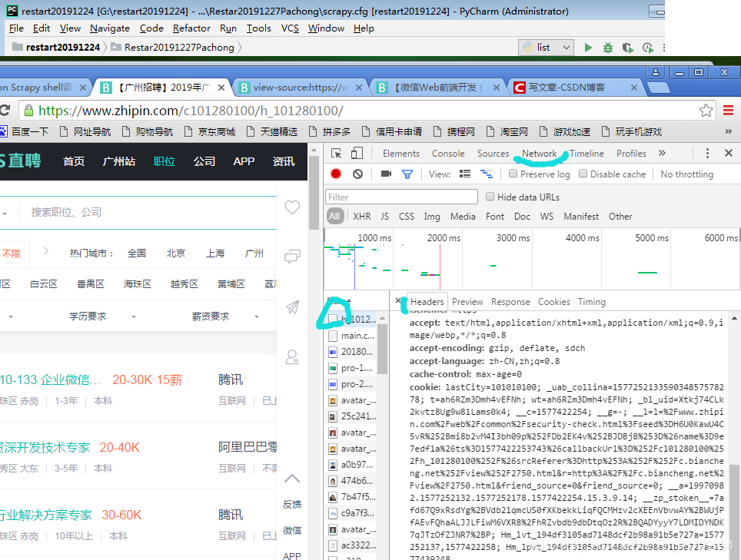Switch to the view-source browser tab
Image resolution: width=741 pixels, height=560 pixels.
[x=301, y=88]
